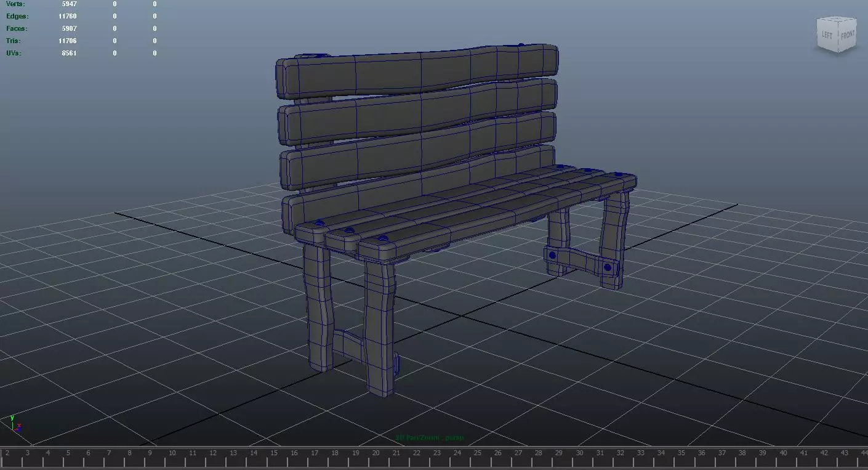Screen dimensions: 868x470
Task: Set the time slider to frame 15
Action: [274, 453]
